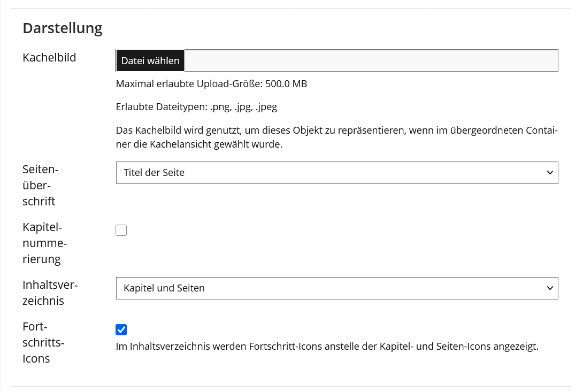Click the Seitenüberschrift field label
583x392 pixels.
40,186
